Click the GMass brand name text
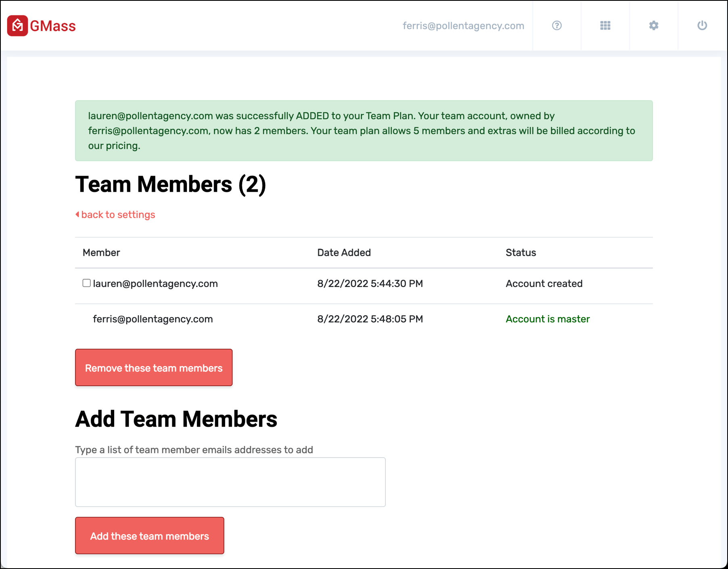The height and width of the screenshot is (569, 728). pos(53,26)
